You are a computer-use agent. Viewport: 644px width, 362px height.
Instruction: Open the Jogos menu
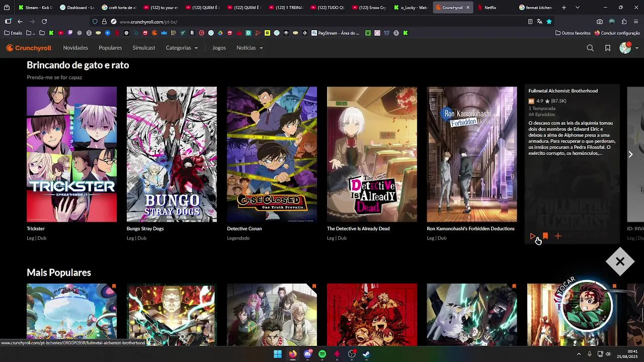219,48
